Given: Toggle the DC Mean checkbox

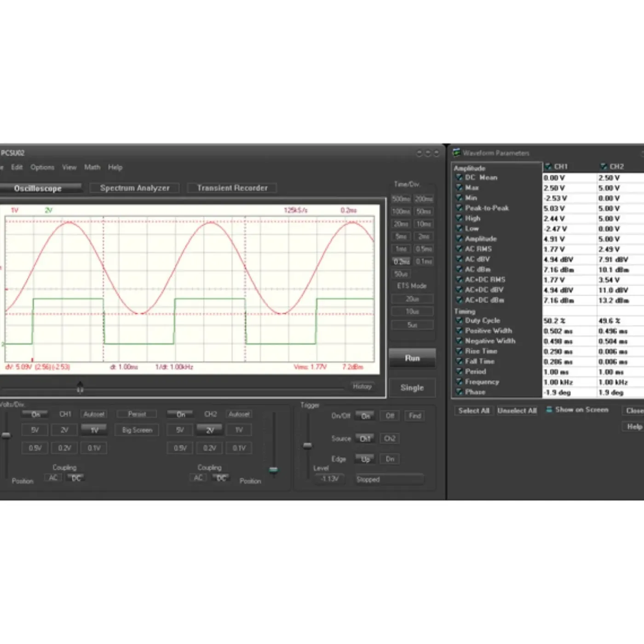Looking at the screenshot, I should [459, 177].
